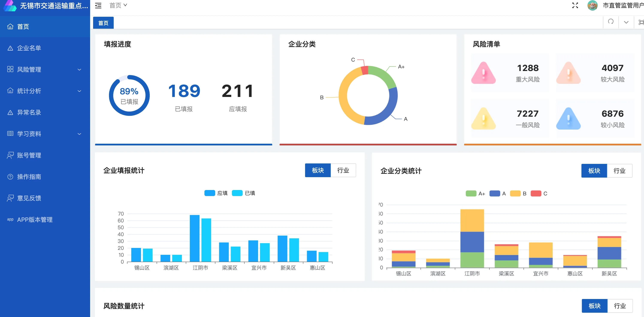Select the 首页 page tab
The width and height of the screenshot is (644, 317).
103,23
